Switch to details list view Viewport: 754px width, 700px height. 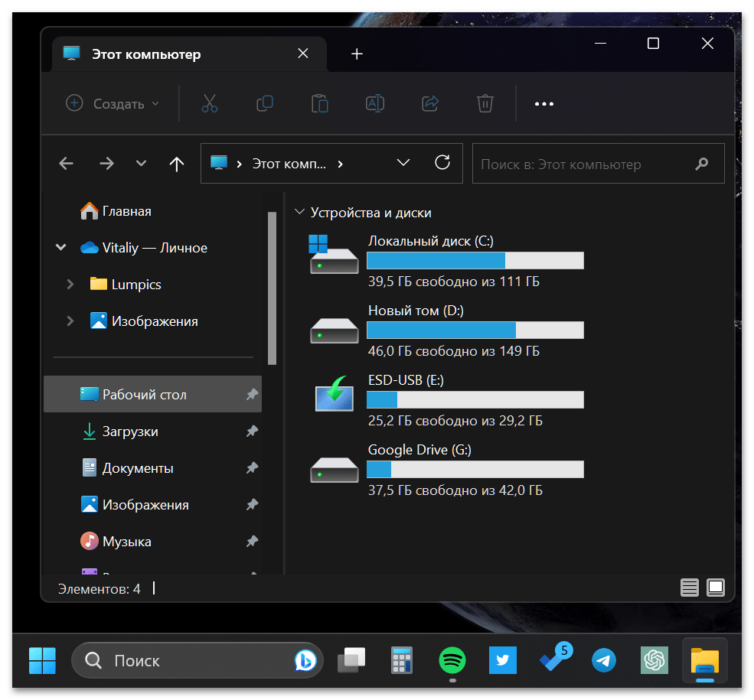click(x=690, y=588)
